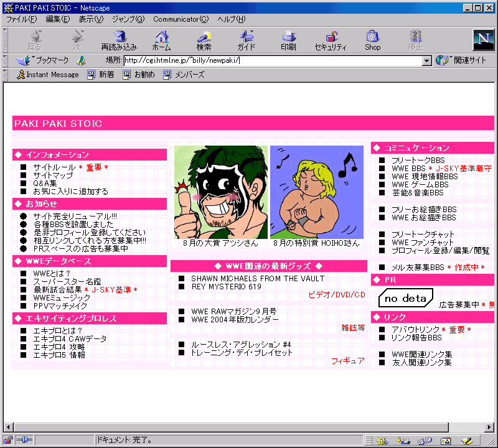Click the お勧め personal toolbar bookmark
The height and width of the screenshot is (448, 498).
(139, 75)
